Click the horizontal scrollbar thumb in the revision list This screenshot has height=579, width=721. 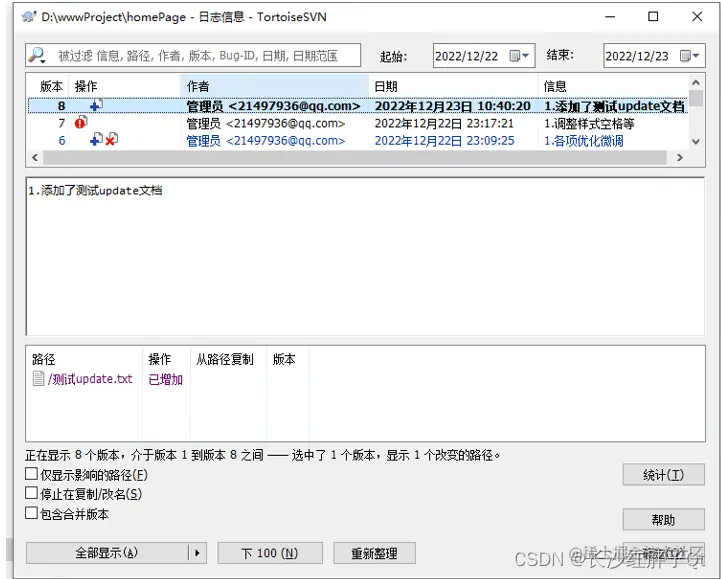tap(355, 157)
